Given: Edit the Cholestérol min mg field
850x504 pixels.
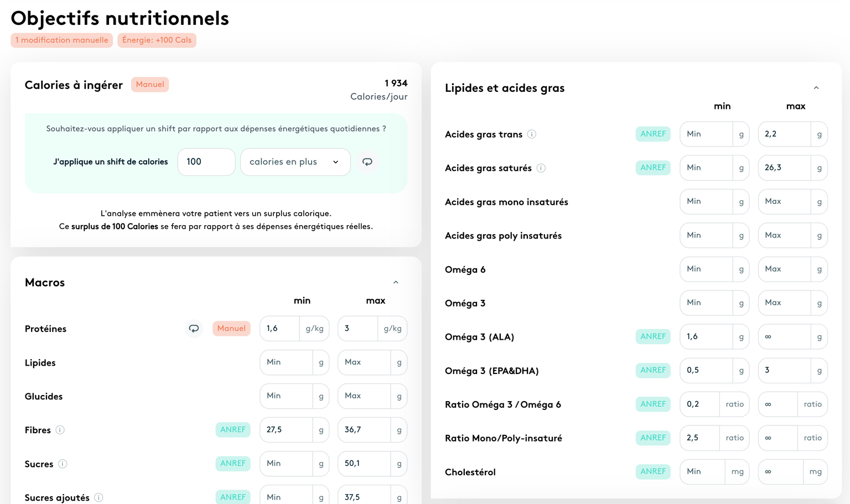Looking at the screenshot, I should pyautogui.click(x=702, y=472).
